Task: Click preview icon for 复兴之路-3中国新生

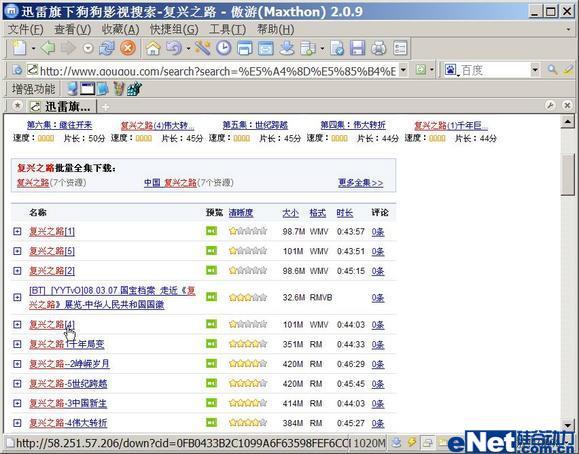Action: coord(212,403)
